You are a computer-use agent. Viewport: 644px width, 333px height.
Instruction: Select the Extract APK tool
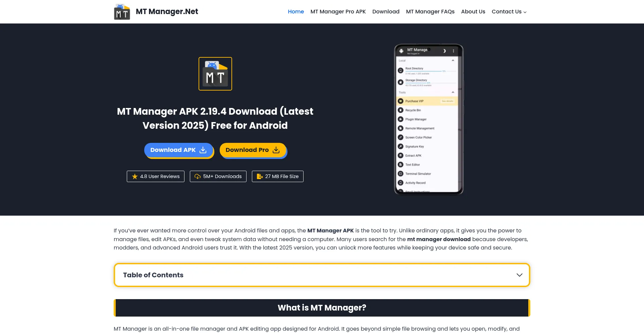[413, 155]
